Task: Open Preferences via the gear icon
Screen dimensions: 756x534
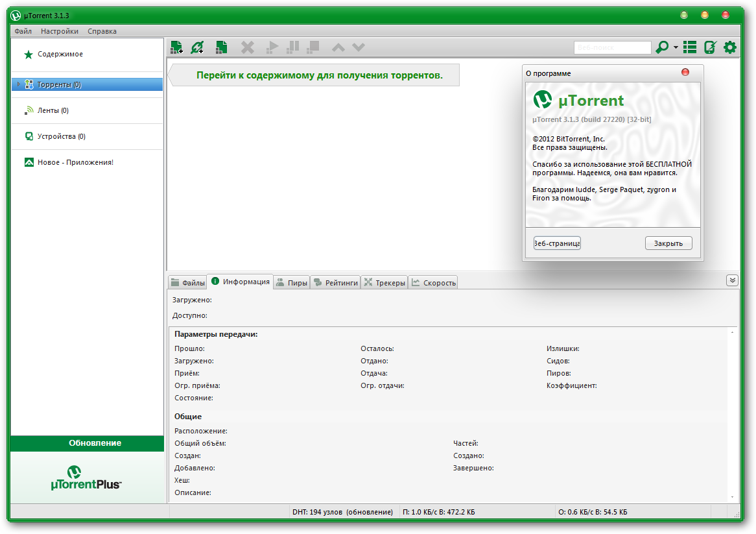Action: pyautogui.click(x=730, y=47)
